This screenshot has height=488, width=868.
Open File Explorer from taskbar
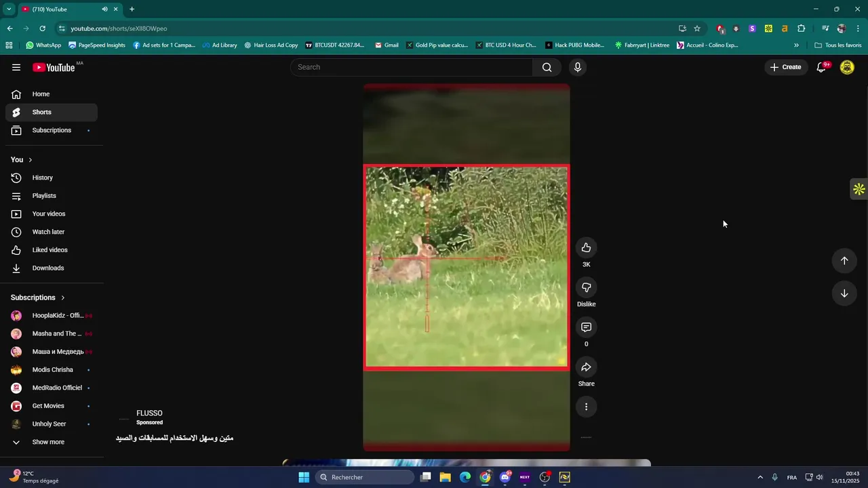tap(446, 477)
